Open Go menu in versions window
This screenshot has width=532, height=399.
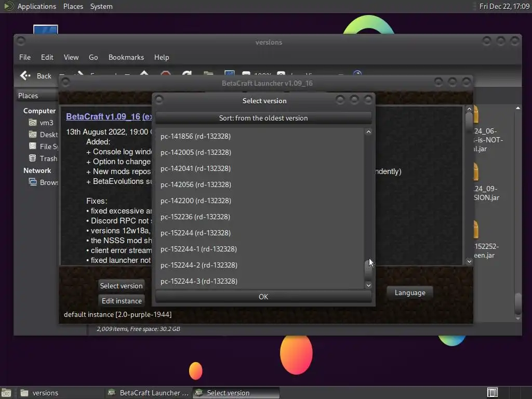tap(94, 57)
